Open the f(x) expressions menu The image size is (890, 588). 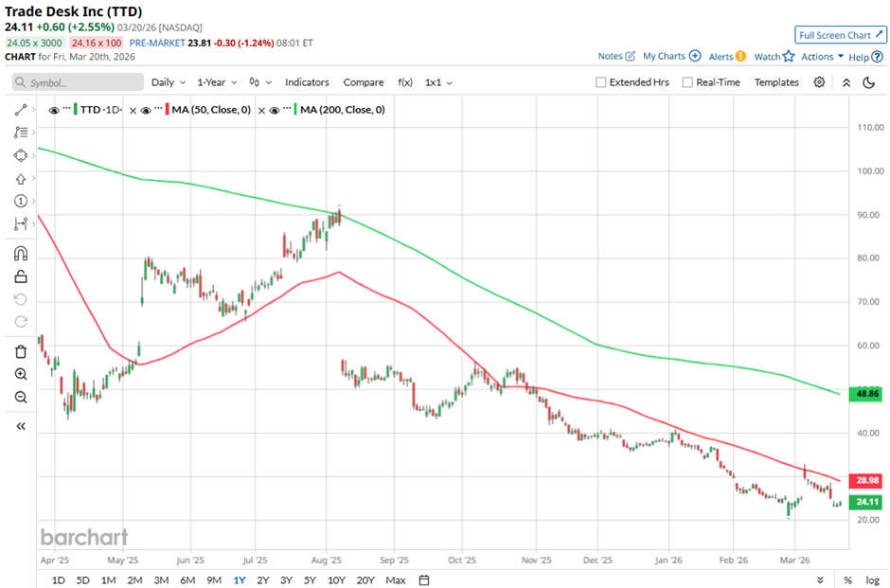pyautogui.click(x=404, y=82)
